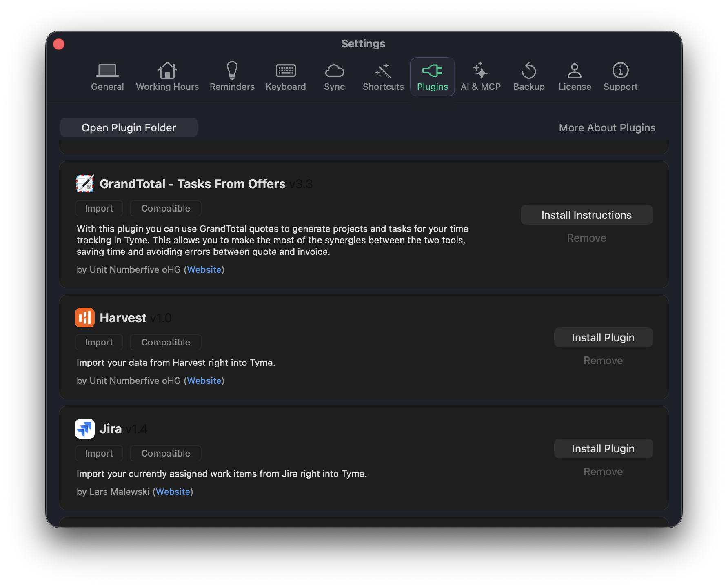This screenshot has height=588, width=728.
Task: Open the Keyboard settings icon
Action: pyautogui.click(x=286, y=71)
